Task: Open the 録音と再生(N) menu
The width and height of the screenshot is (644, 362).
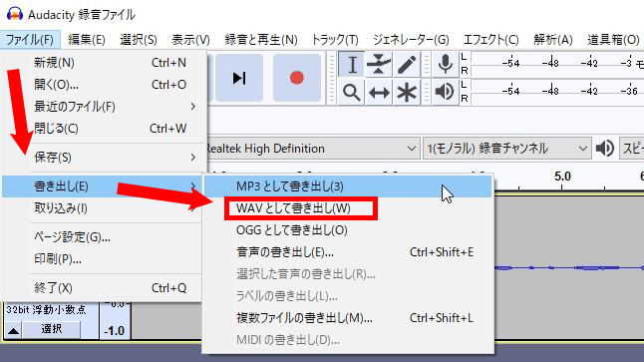Action: [x=261, y=40]
